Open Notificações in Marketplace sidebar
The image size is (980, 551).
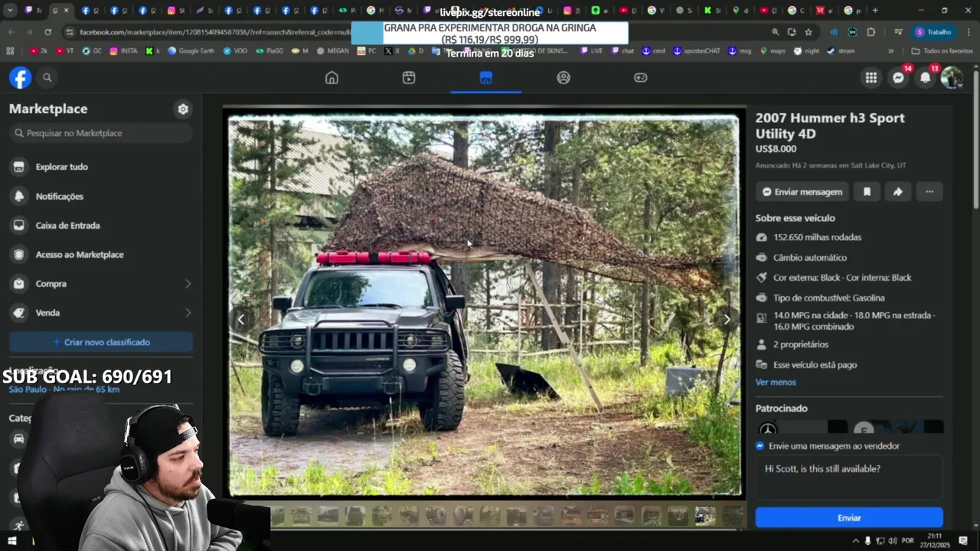click(101, 197)
